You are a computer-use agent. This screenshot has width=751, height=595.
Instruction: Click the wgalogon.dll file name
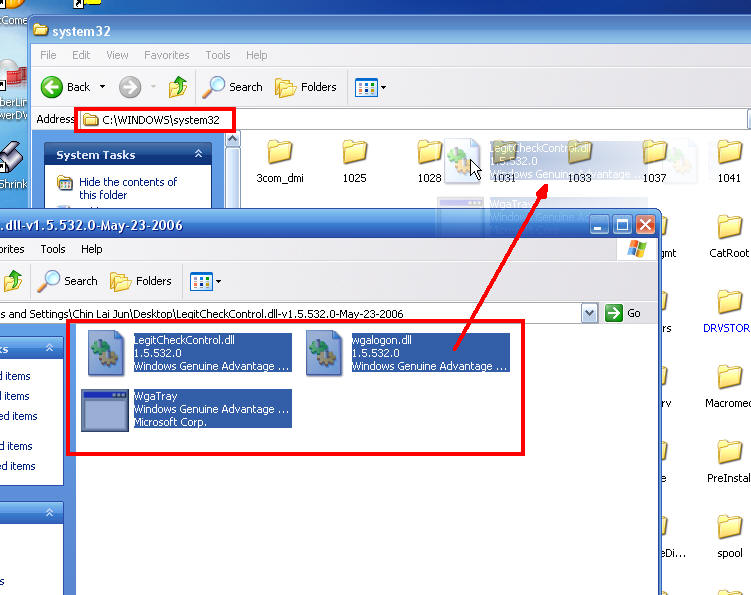click(382, 340)
